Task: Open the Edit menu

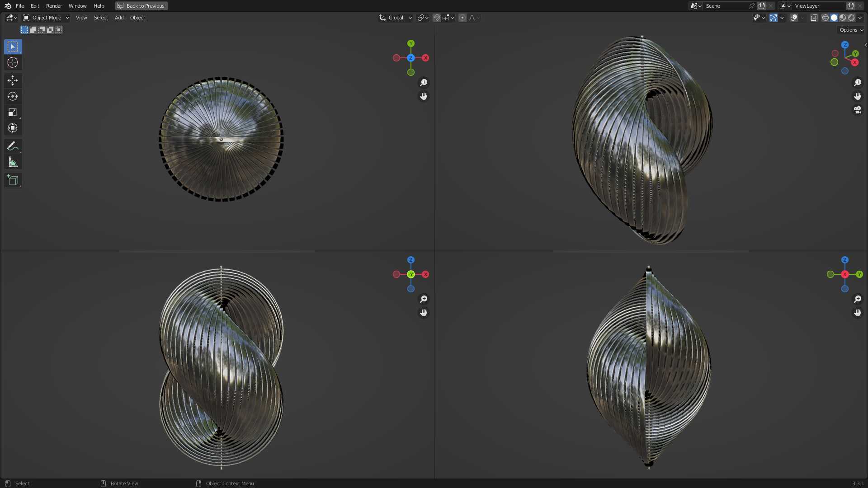Action: pos(35,6)
